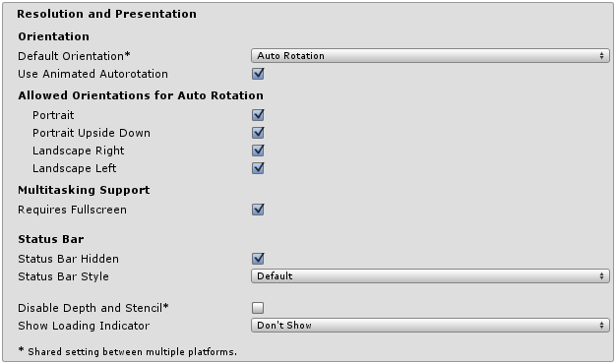Viewport: 616px width, 364px height.
Task: Disable Portrait Upside Down orientation
Action: pyautogui.click(x=258, y=133)
